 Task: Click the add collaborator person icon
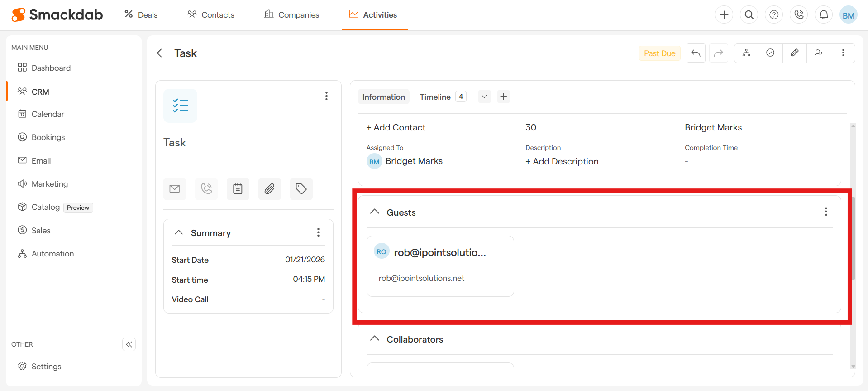(x=818, y=53)
